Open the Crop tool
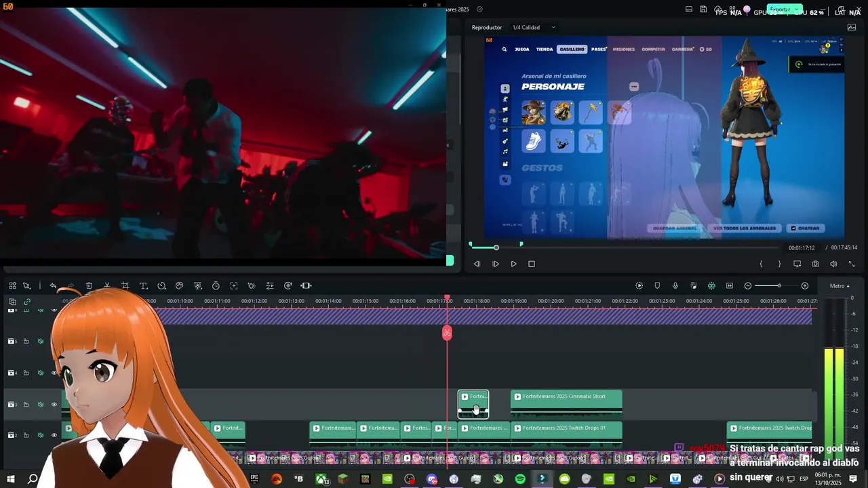This screenshot has height=488, width=868. click(125, 286)
